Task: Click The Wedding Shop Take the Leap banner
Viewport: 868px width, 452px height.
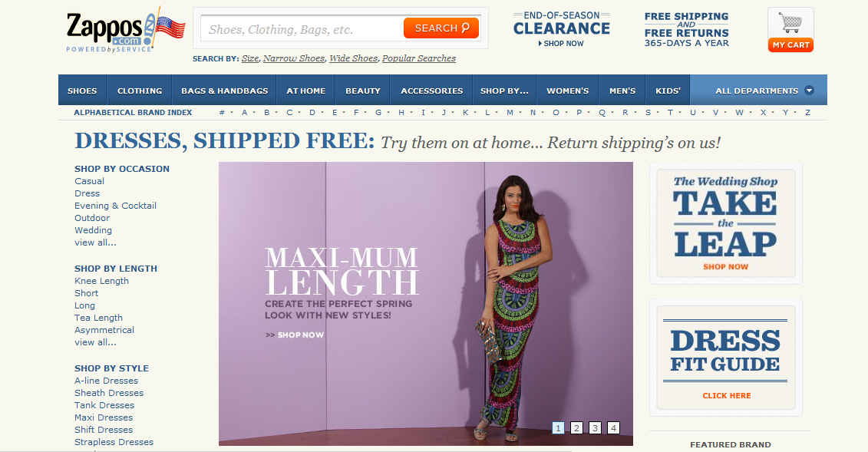Action: (725, 223)
